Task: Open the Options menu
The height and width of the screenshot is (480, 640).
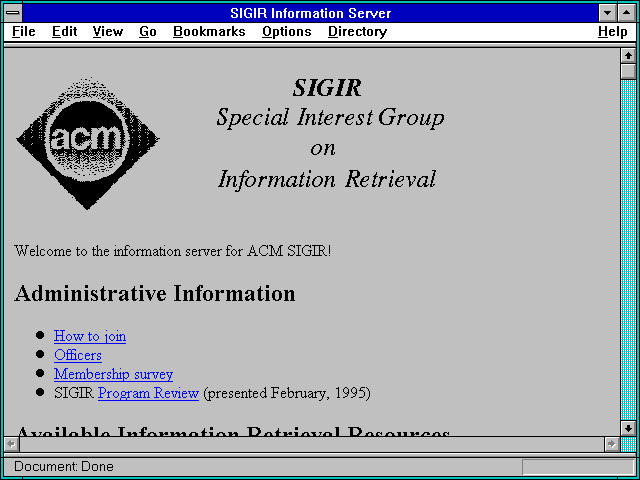Action: (x=287, y=31)
